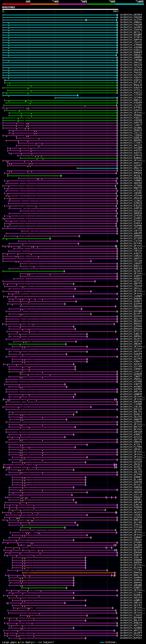This screenshot has height=644, width=146.
Task: Select the UniRef100_Q7XYL0 label
Action: (131, 90)
